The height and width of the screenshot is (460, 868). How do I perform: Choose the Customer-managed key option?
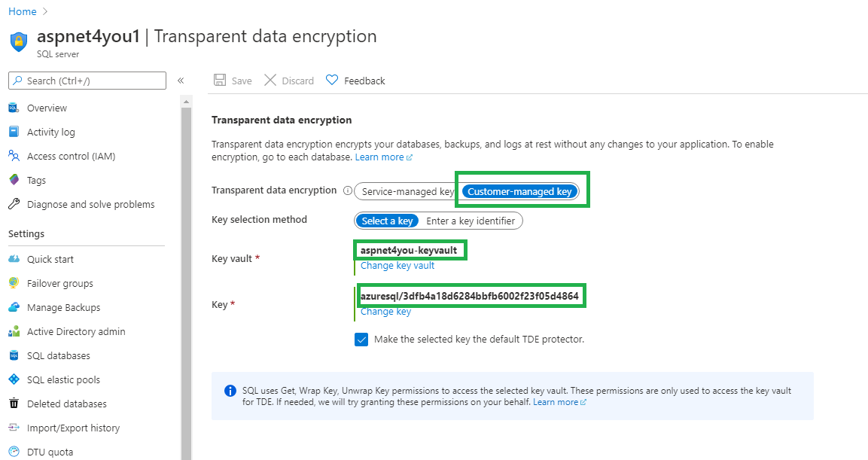(519, 191)
